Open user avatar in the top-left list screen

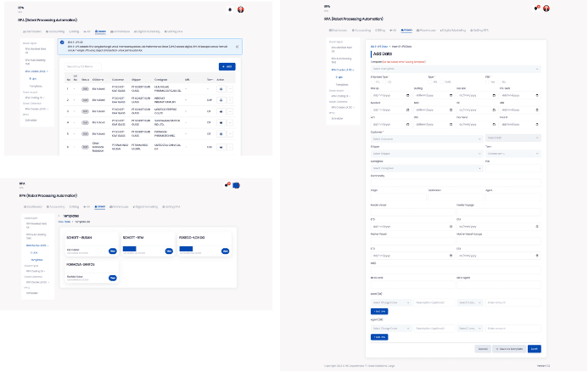pyautogui.click(x=241, y=9)
